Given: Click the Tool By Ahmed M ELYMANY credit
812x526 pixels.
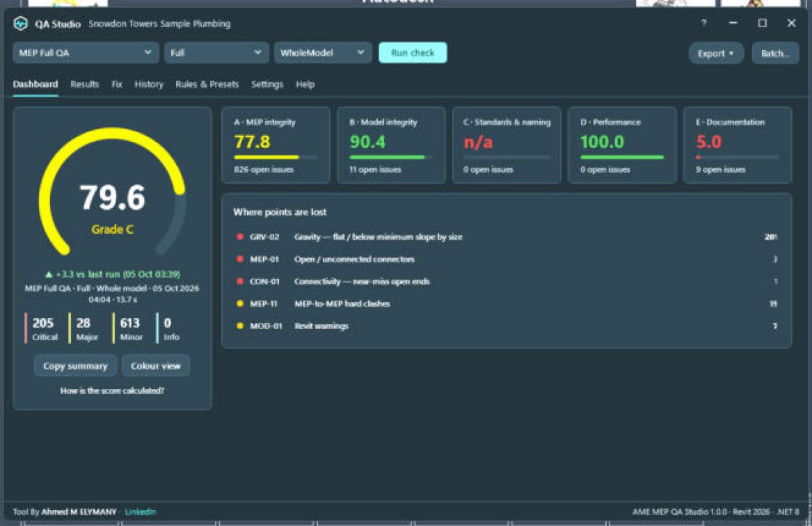Looking at the screenshot, I should tap(65, 512).
